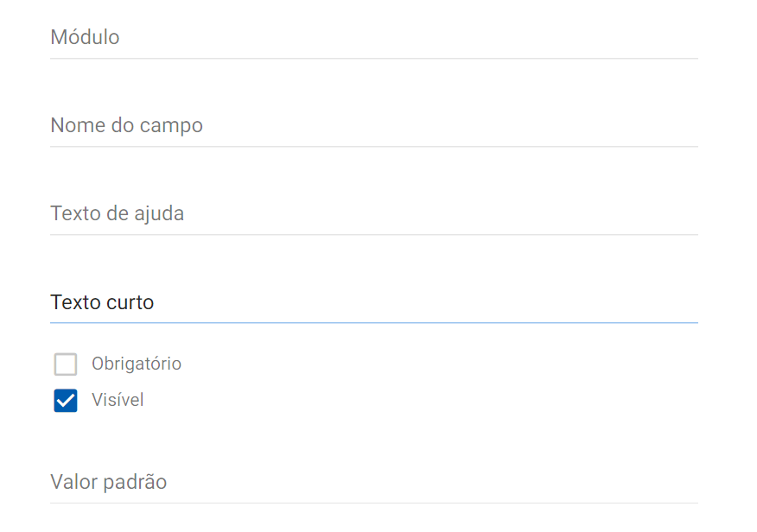Click the Obrigatório label text
The height and width of the screenshot is (532, 757).
click(x=137, y=364)
